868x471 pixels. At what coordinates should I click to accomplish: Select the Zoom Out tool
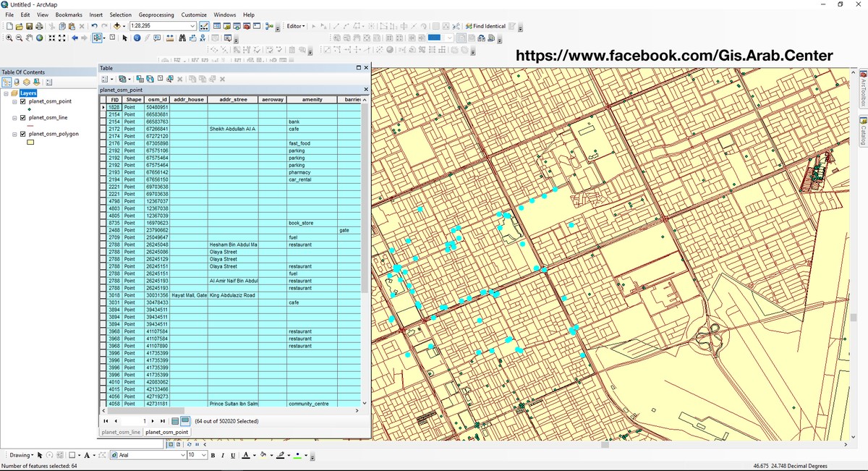pyautogui.click(x=19, y=38)
